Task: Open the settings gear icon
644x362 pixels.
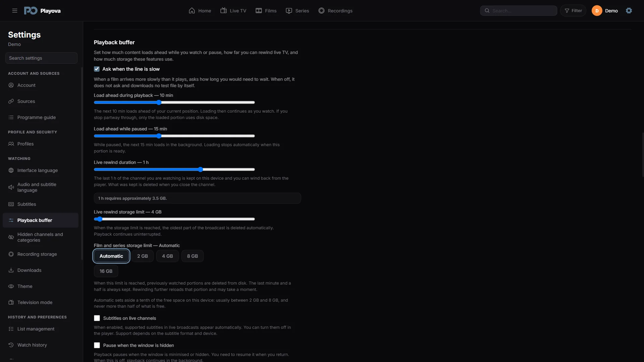Action: 629,11
